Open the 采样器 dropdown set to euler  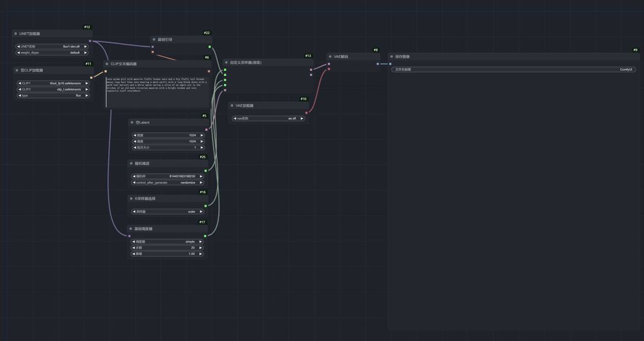coord(167,212)
